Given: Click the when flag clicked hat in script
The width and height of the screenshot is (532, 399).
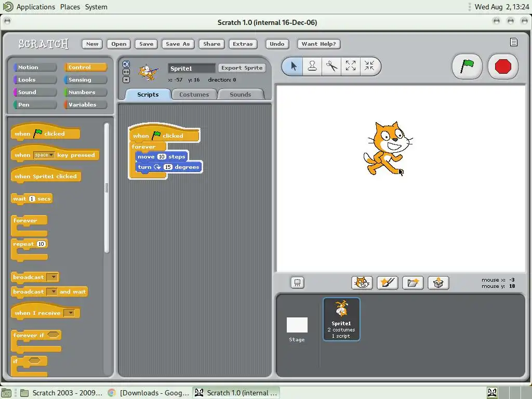Looking at the screenshot, I should (164, 134).
